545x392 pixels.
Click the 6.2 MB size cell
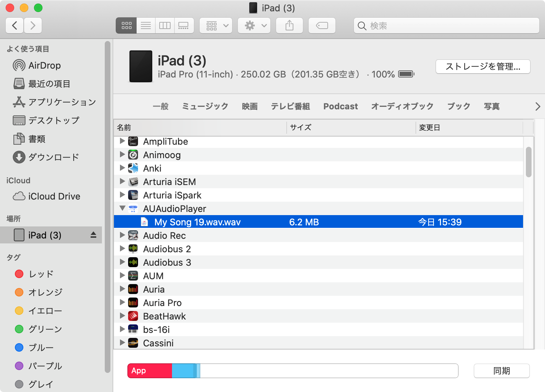coord(304,222)
